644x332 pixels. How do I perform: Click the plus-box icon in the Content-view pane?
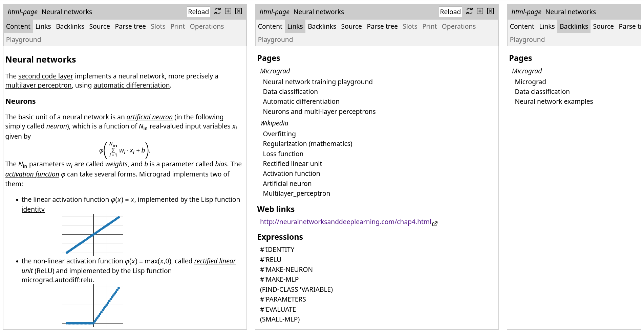coord(228,11)
